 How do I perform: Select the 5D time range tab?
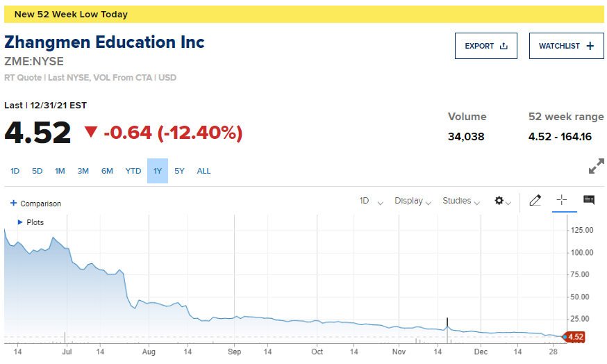click(x=38, y=171)
